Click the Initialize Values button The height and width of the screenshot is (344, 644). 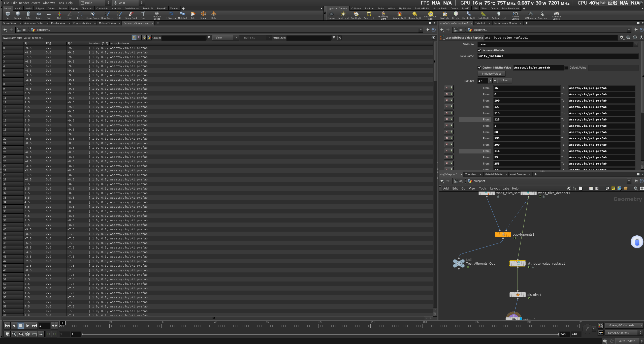coord(491,74)
